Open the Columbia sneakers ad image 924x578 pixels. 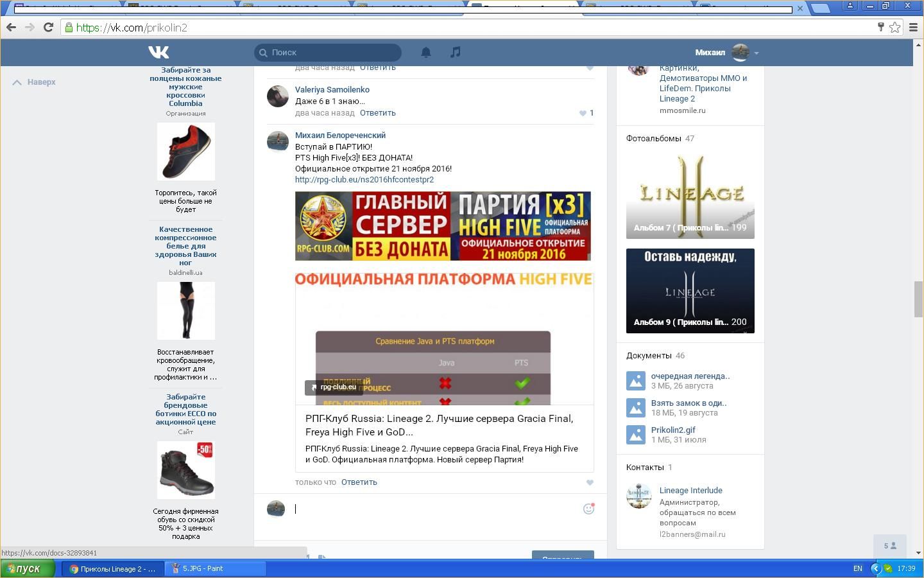(x=186, y=152)
